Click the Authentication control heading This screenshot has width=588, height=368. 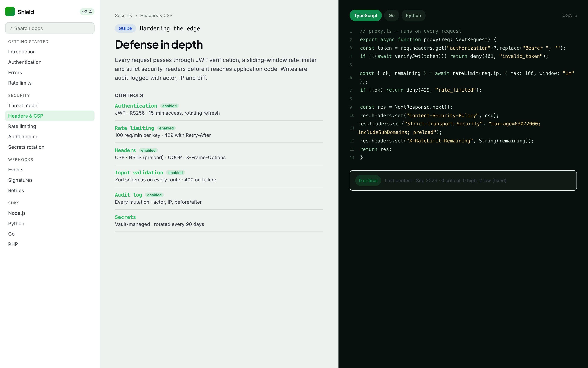tap(136, 106)
